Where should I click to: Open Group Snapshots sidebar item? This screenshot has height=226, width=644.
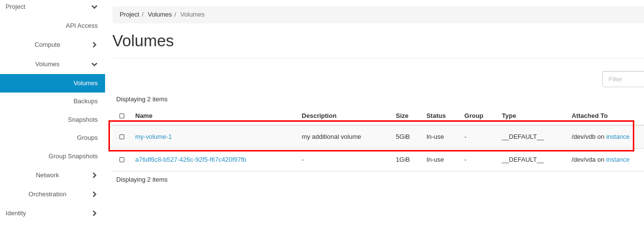click(73, 156)
